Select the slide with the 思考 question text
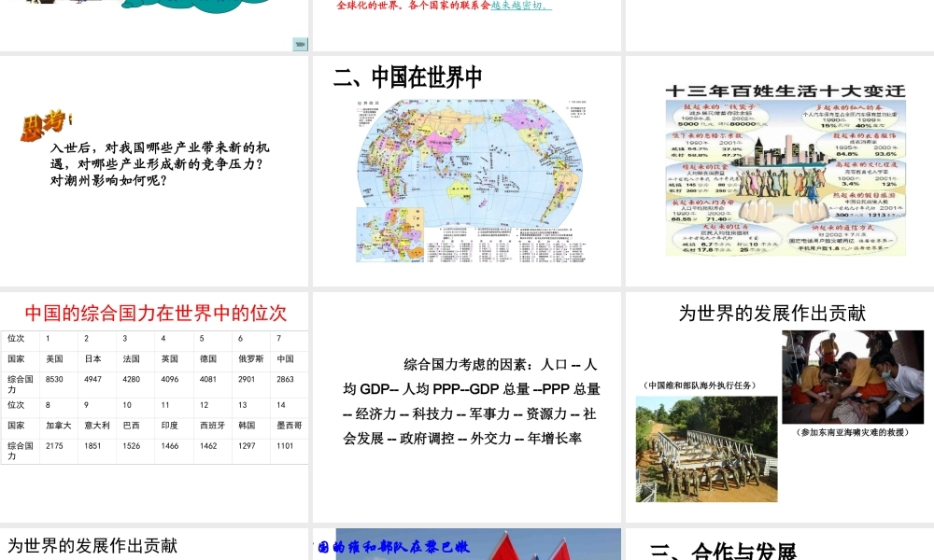 tap(154, 172)
